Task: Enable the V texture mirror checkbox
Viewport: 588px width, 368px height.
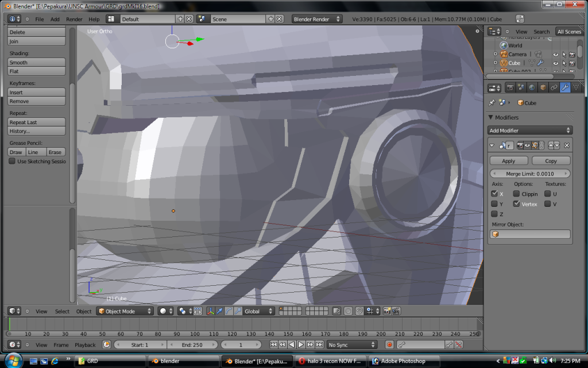Action: (x=547, y=204)
